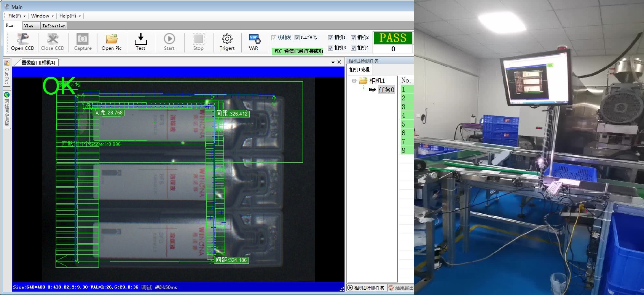Select 任务0 in the task tree
The image size is (644, 295).
386,90
